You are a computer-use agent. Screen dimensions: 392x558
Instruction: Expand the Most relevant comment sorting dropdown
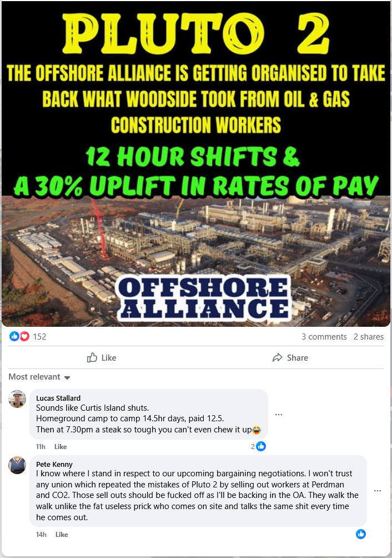point(39,377)
